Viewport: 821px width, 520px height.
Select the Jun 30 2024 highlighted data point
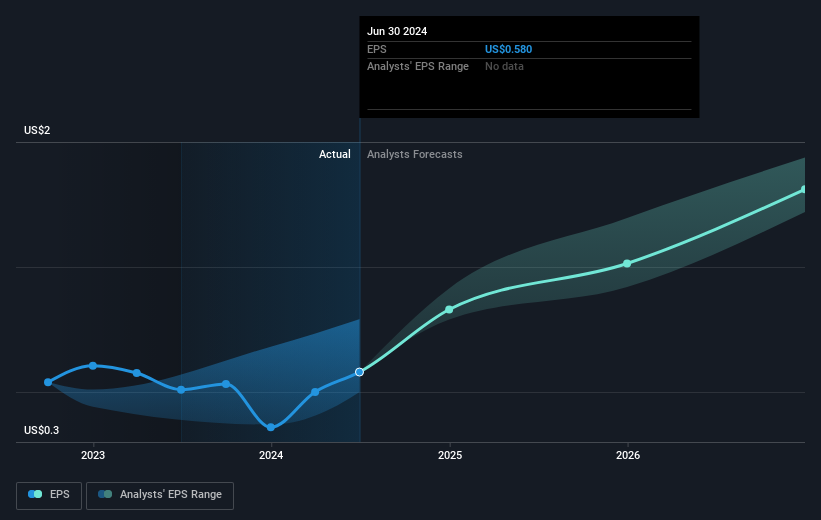[359, 372]
